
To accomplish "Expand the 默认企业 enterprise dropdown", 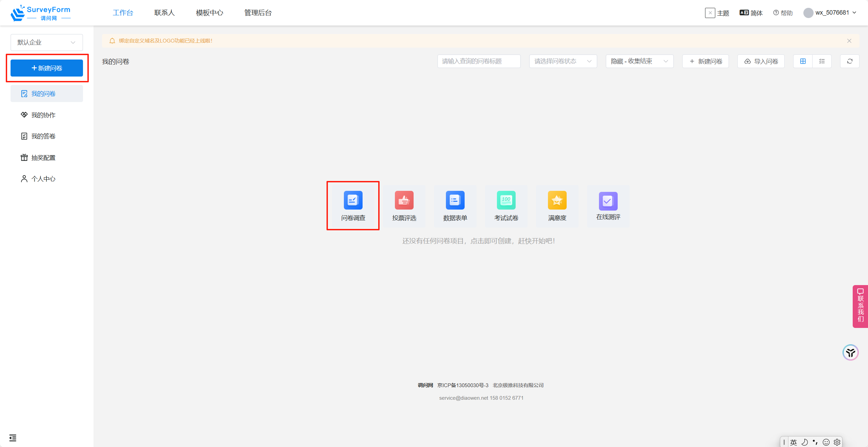I will tap(47, 43).
